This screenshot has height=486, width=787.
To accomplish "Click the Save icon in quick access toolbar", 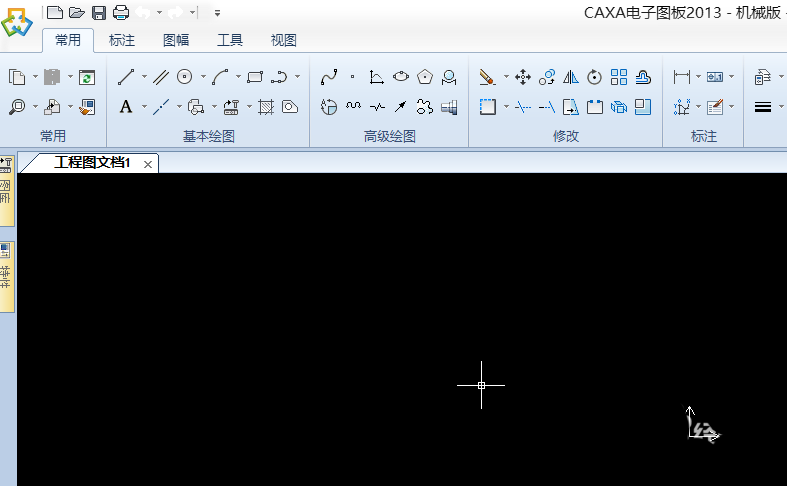I will (x=99, y=13).
